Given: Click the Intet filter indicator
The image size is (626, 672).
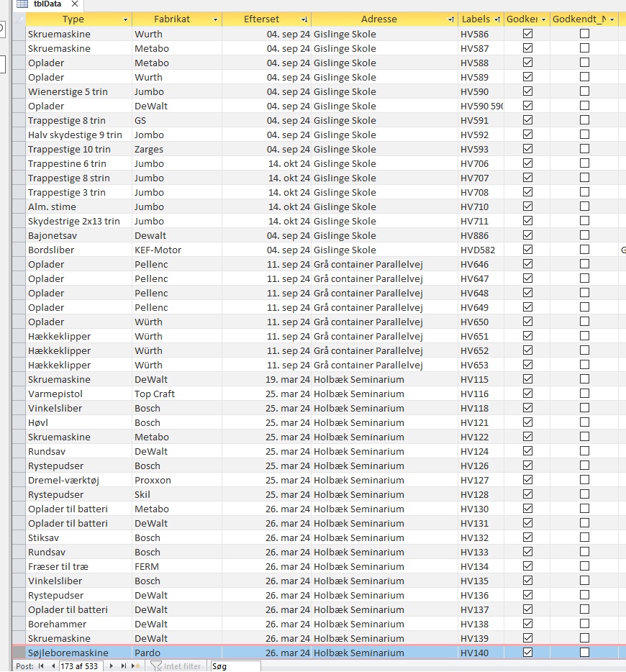Looking at the screenshot, I should pyautogui.click(x=176, y=666).
